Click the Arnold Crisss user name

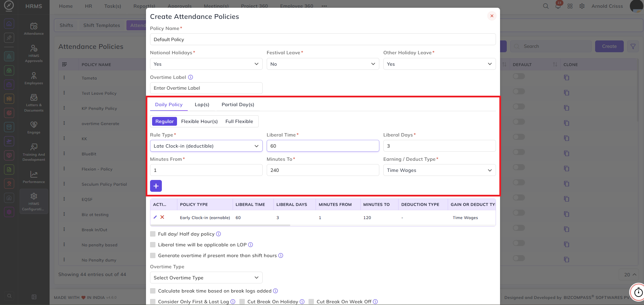tap(607, 6)
